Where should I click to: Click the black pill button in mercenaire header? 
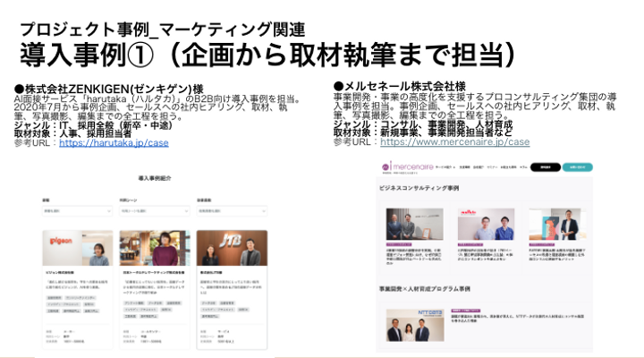(x=545, y=167)
